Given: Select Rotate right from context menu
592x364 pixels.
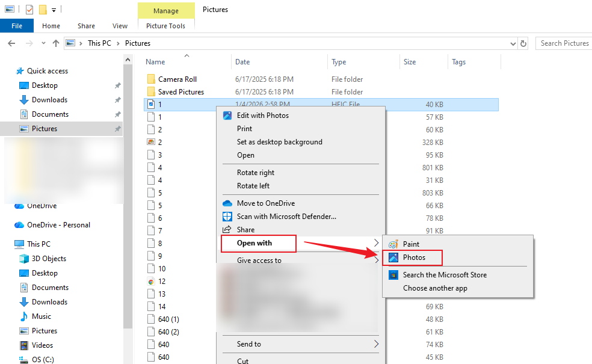Looking at the screenshot, I should (255, 173).
